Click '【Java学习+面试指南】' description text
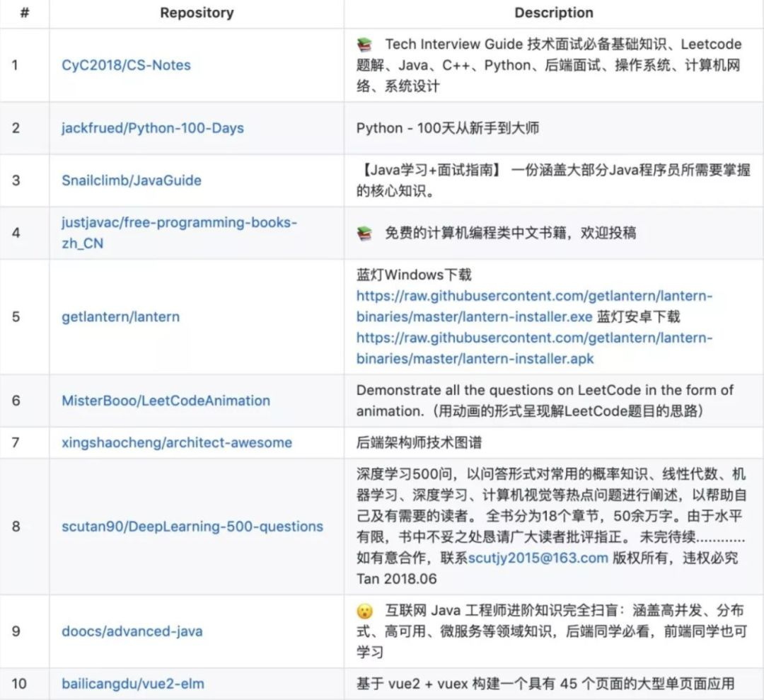 [431, 170]
